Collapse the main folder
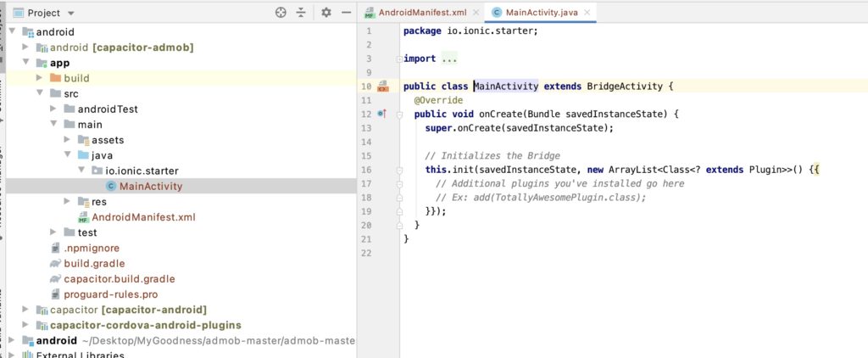 point(53,124)
